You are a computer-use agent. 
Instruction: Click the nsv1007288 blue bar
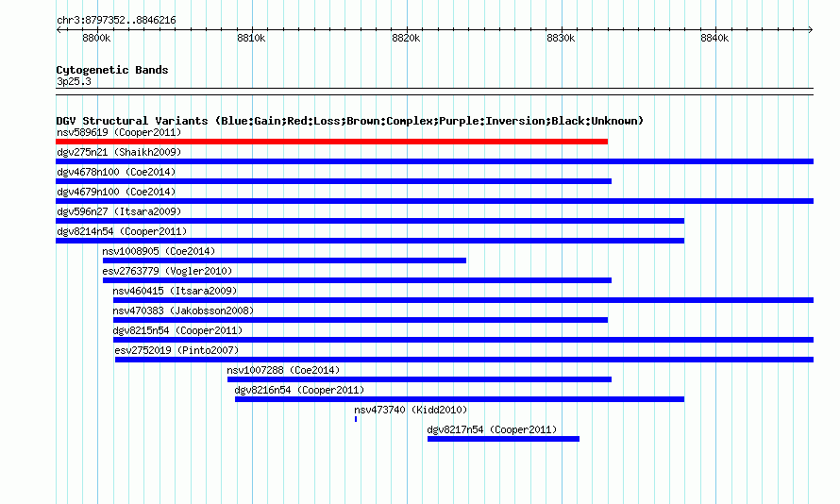click(419, 379)
